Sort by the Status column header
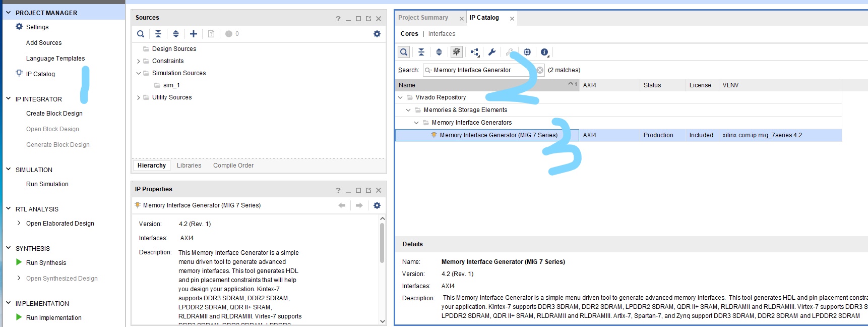 pyautogui.click(x=662, y=85)
